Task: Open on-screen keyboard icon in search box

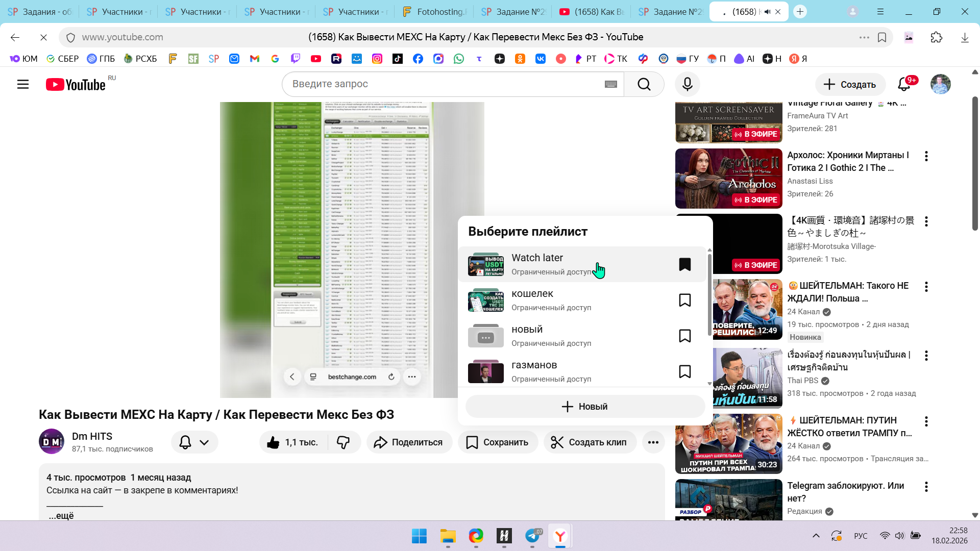Action: pyautogui.click(x=610, y=84)
